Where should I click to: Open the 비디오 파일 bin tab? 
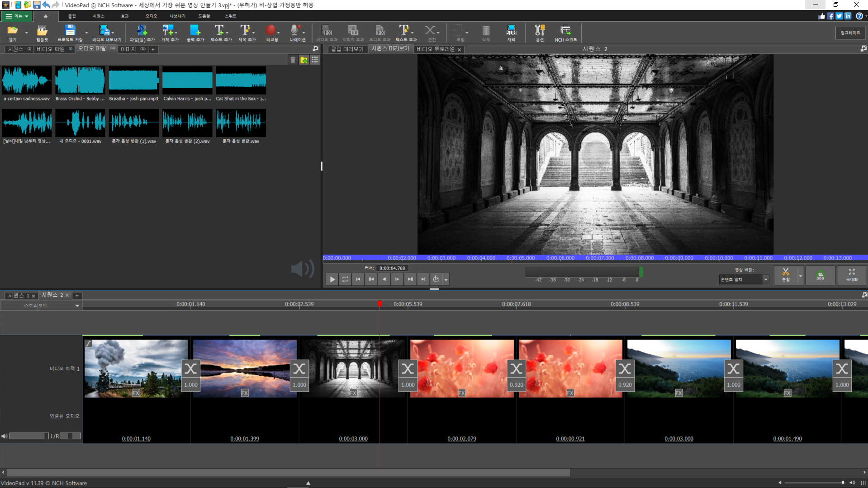(x=54, y=49)
